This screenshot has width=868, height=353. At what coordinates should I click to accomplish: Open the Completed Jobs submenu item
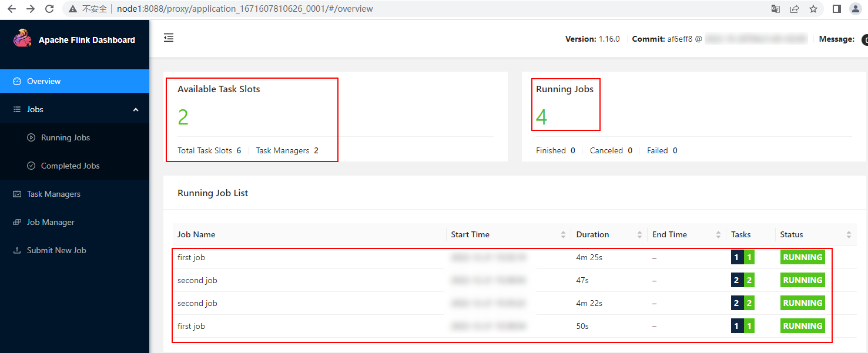point(75,166)
